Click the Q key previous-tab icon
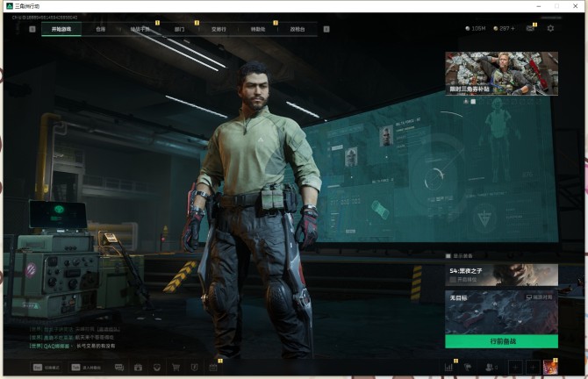588x379 pixels. (32, 29)
